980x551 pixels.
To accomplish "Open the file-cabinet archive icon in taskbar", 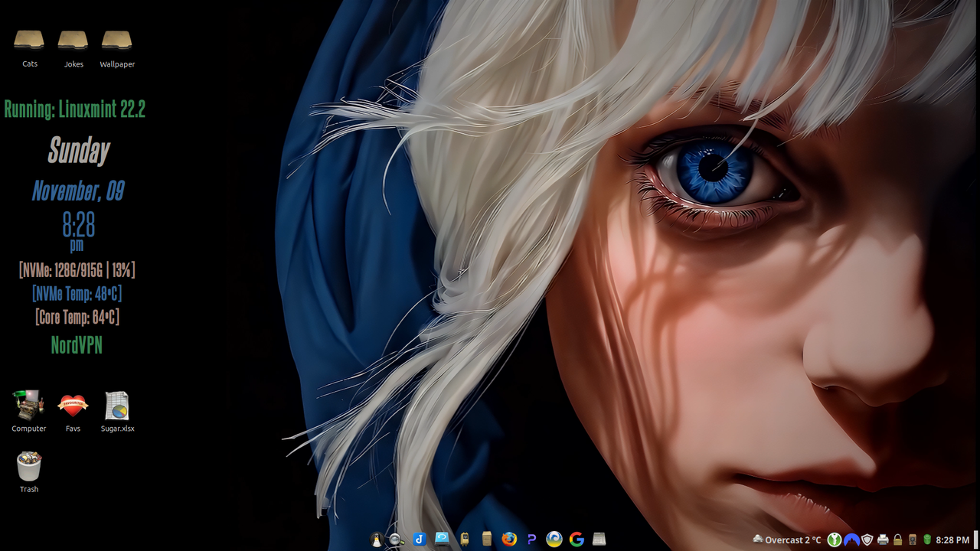I will coord(486,539).
